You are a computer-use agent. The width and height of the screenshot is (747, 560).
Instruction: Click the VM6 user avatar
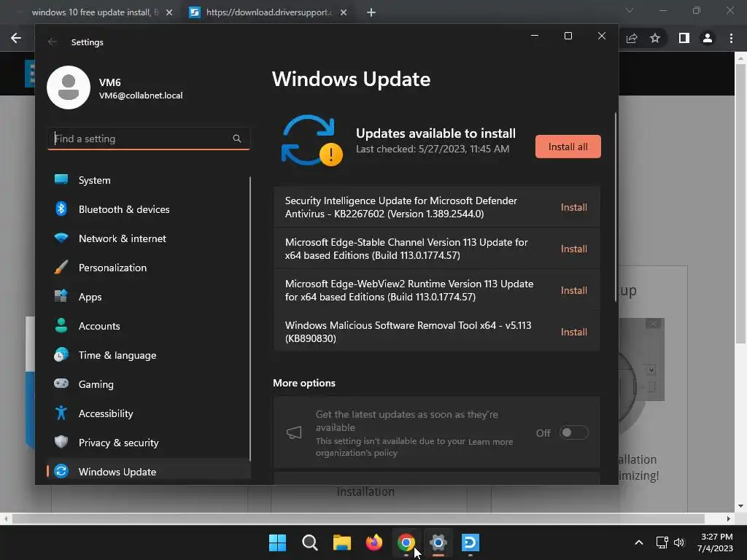click(69, 87)
